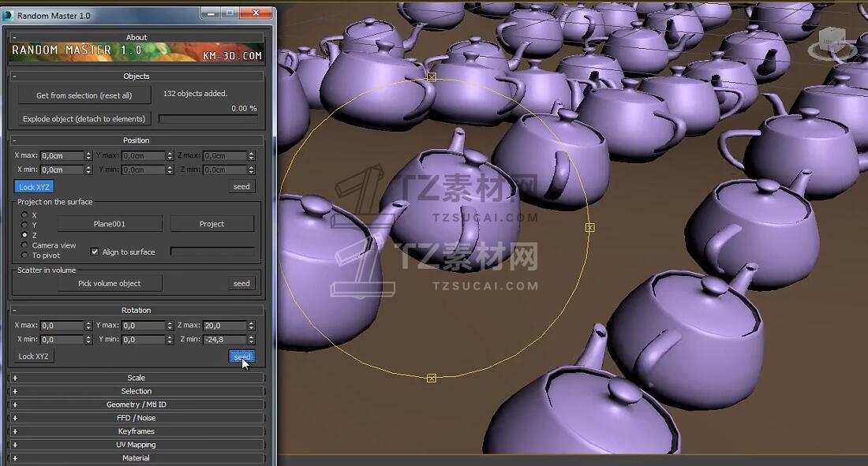868x466 pixels.
Task: Click the projection progress bar
Action: pyautogui.click(x=212, y=252)
